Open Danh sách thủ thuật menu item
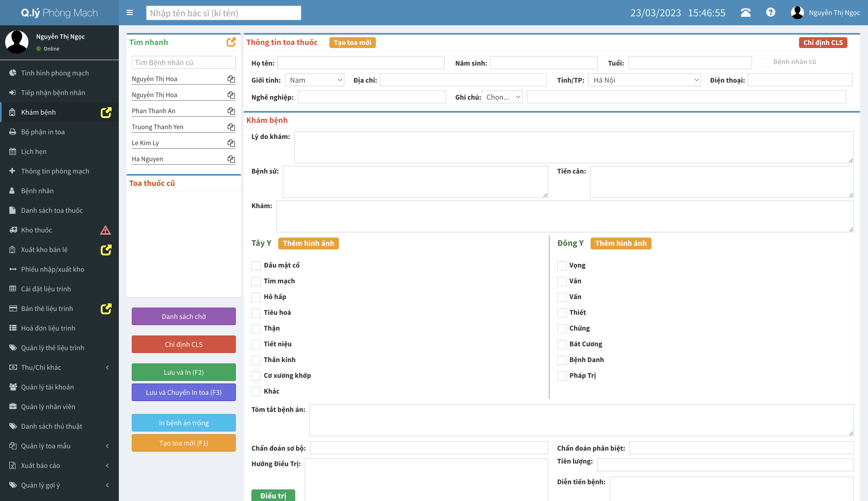 pos(59,426)
